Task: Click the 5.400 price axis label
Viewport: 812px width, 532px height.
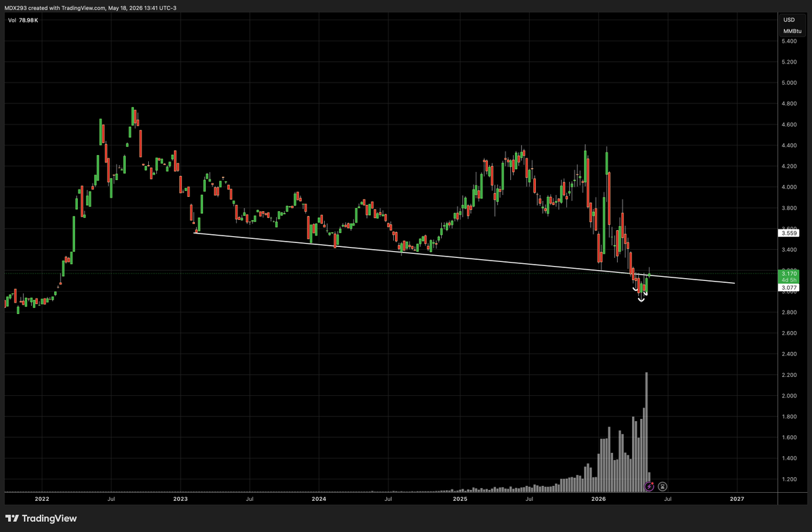Action: [789, 41]
